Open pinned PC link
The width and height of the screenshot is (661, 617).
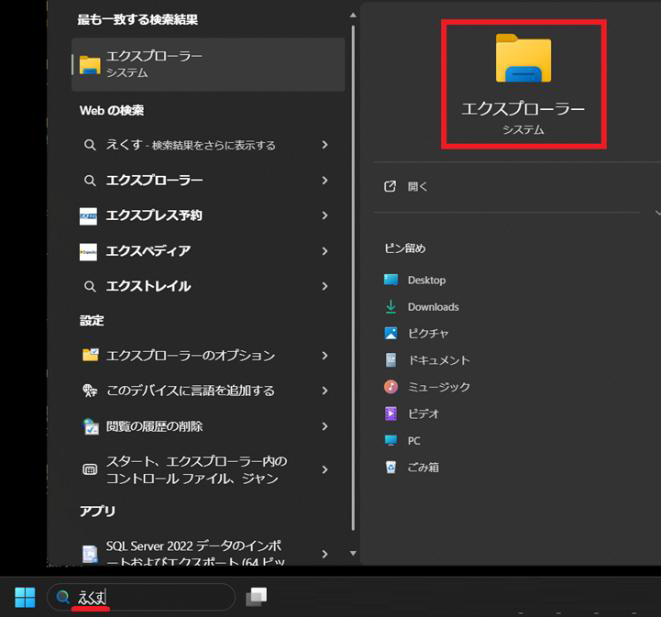click(x=414, y=441)
